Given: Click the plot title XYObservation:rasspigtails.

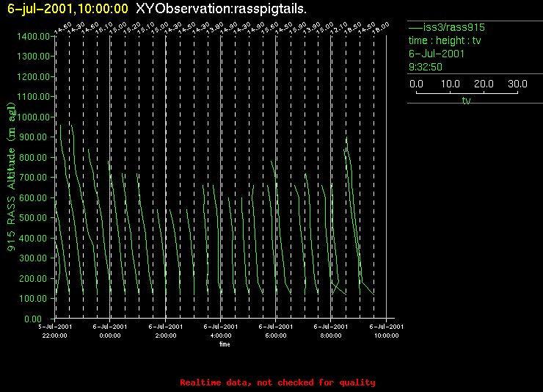Looking at the screenshot, I should [222, 9].
